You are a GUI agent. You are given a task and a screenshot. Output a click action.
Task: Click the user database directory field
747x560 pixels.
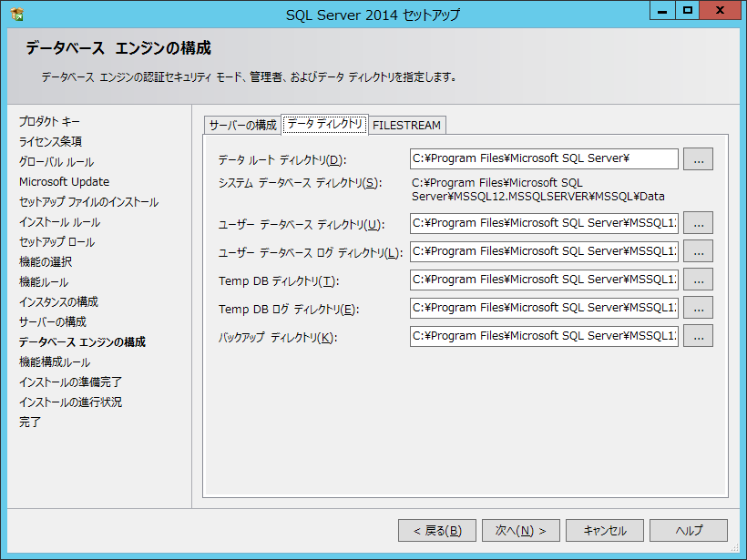tap(544, 223)
